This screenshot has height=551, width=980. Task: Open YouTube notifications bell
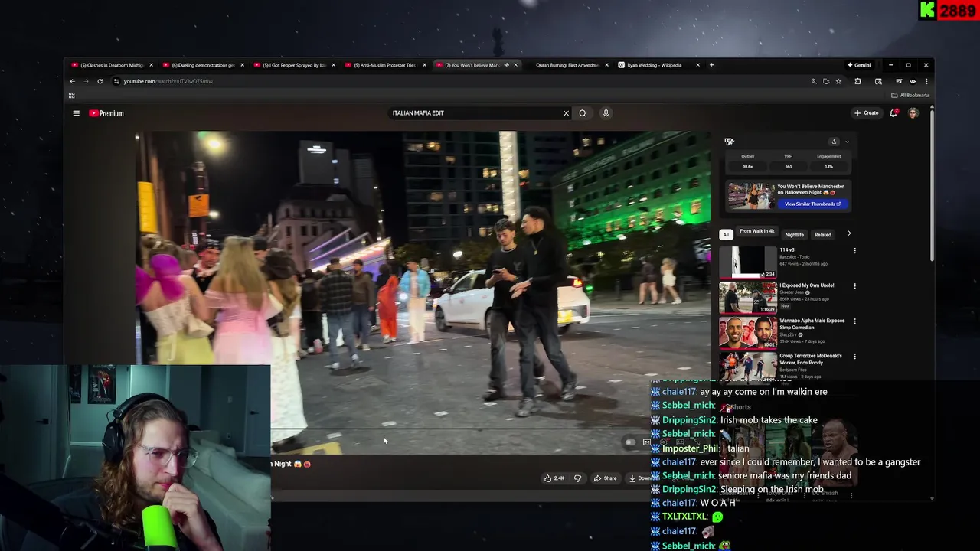(893, 113)
